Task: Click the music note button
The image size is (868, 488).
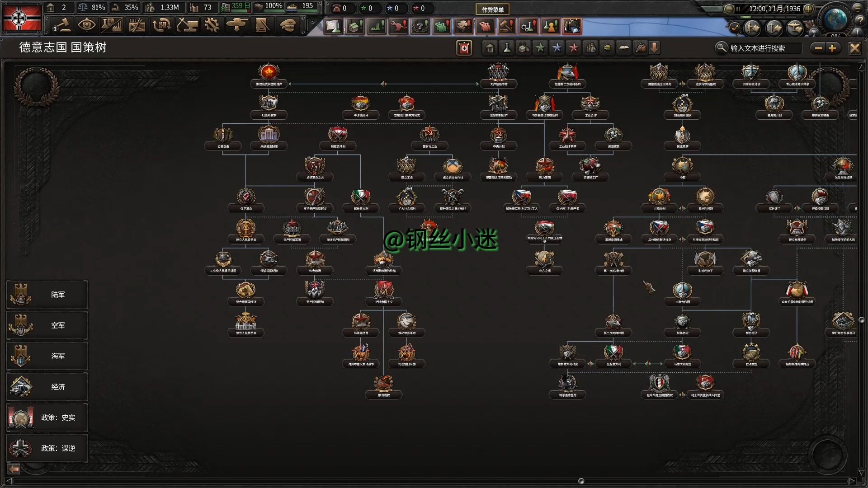Action: tap(735, 28)
